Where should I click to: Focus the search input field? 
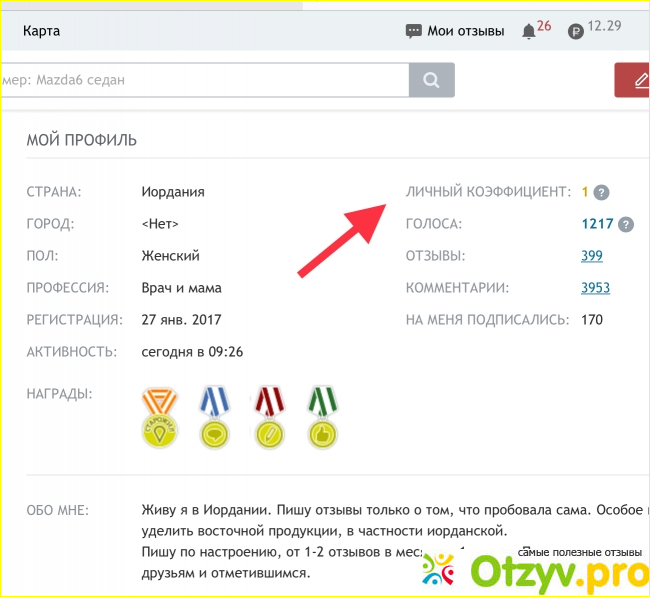click(x=200, y=80)
